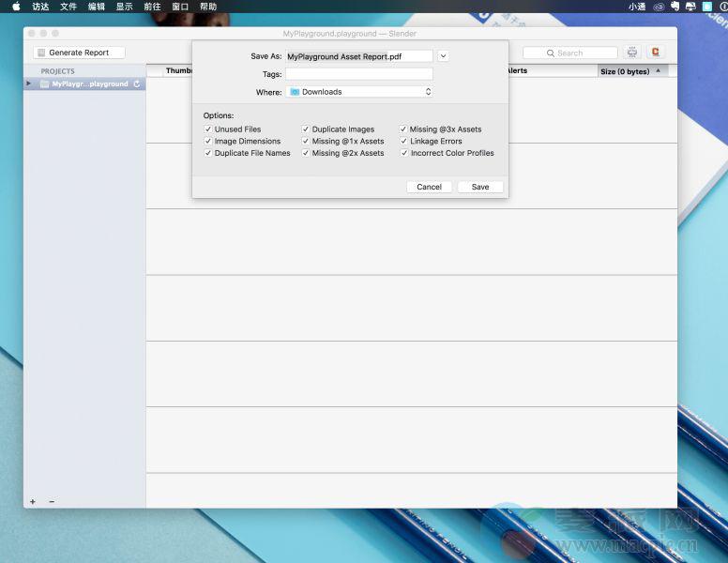Open the 编辑 menu
This screenshot has height=563, width=728.
97,7
